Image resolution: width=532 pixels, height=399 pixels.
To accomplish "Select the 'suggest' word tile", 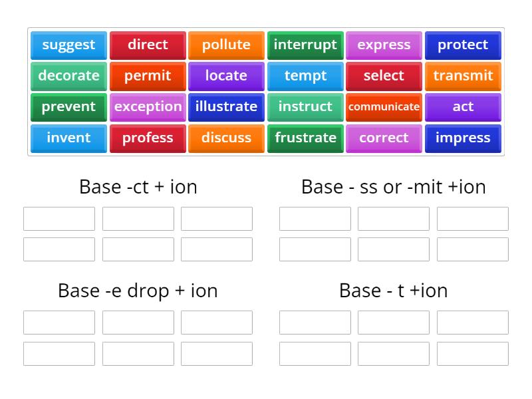I will pos(68,45).
